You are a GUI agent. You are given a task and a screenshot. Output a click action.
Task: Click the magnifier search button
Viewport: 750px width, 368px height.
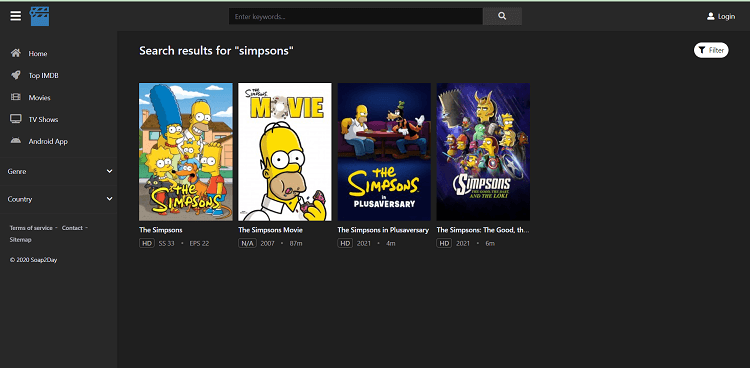pos(502,16)
